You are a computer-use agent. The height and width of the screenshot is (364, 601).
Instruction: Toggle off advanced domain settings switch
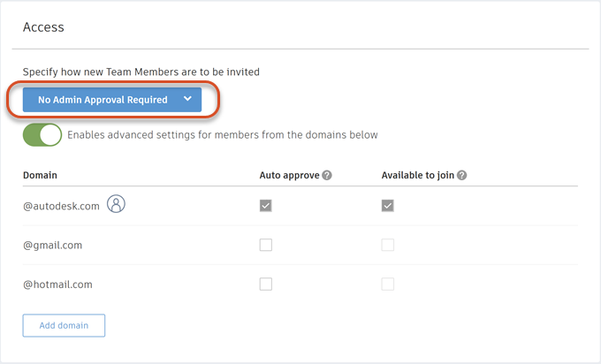coord(42,135)
